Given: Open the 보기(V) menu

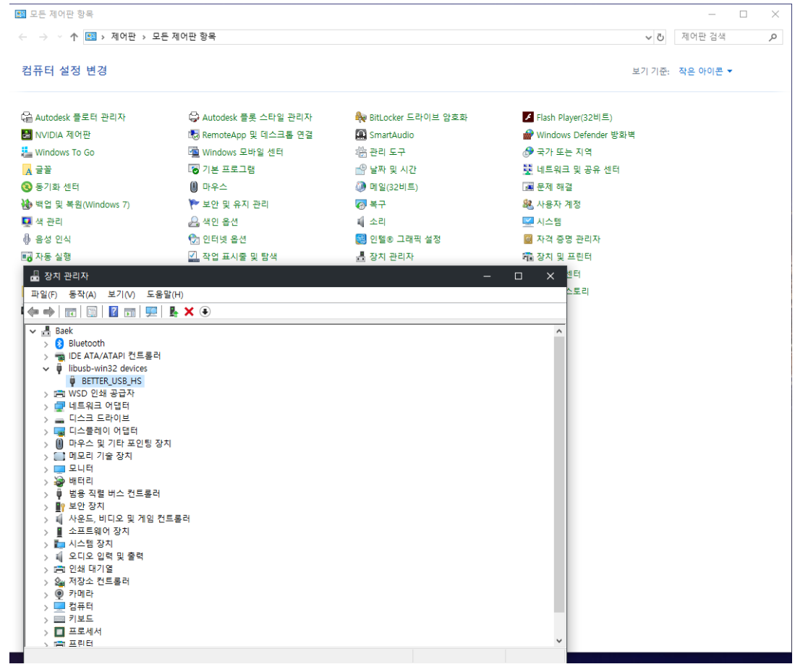Looking at the screenshot, I should pos(122,294).
